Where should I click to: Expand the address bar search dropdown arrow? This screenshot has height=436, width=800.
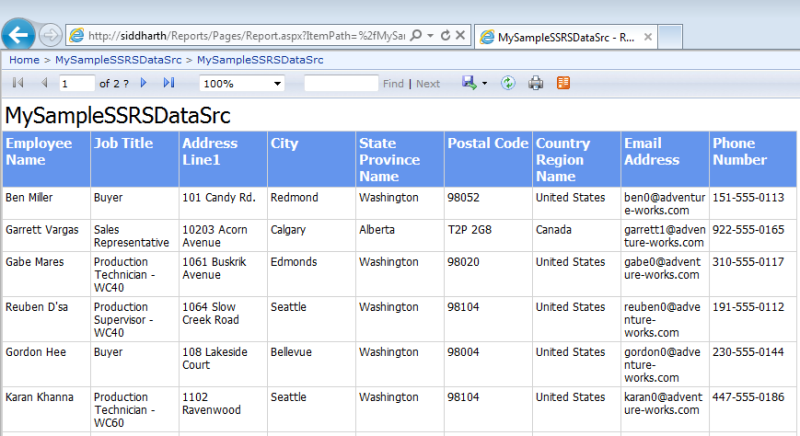(430, 36)
